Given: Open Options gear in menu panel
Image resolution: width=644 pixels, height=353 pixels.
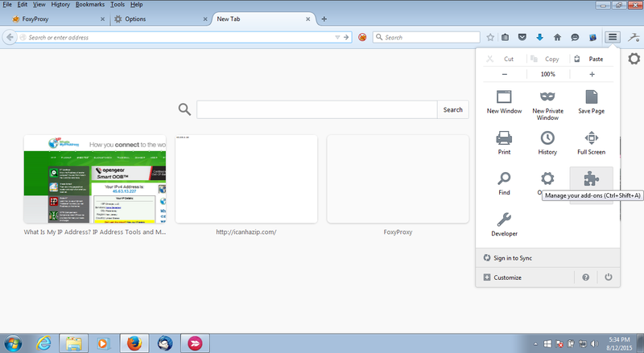Looking at the screenshot, I should pos(547,179).
